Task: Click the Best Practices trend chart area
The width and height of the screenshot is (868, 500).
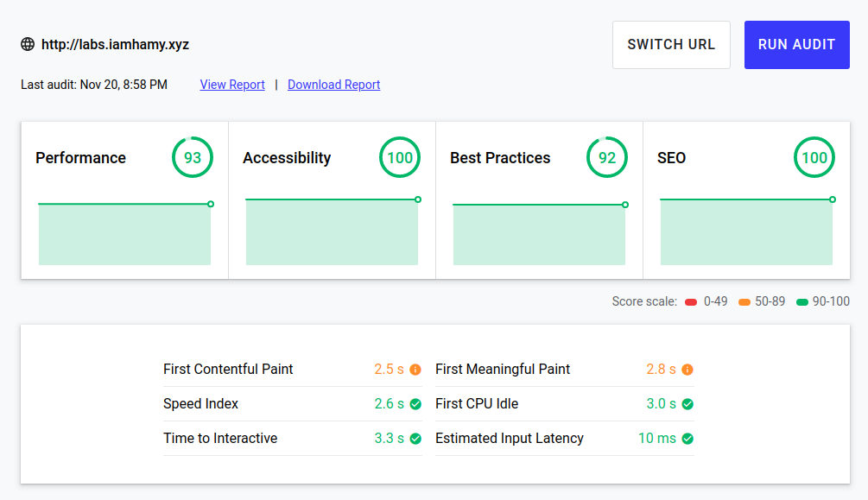Action: [x=539, y=233]
